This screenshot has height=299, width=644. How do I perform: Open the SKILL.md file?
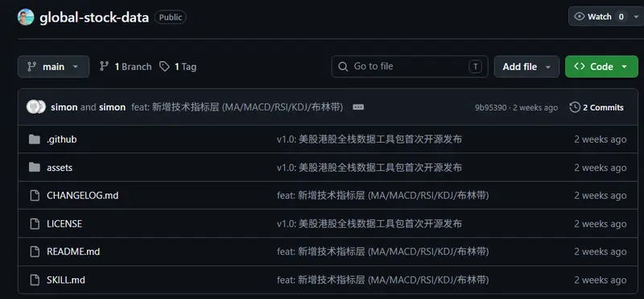tap(66, 280)
